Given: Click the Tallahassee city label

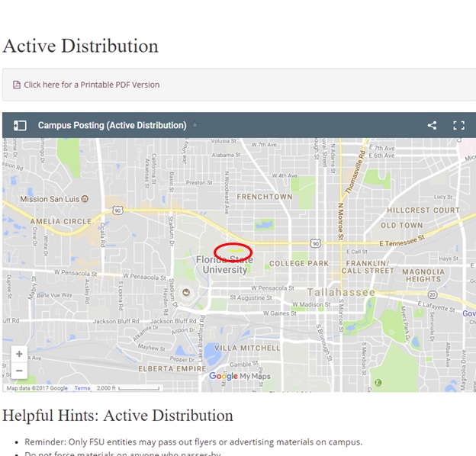Looking at the screenshot, I should [340, 293].
